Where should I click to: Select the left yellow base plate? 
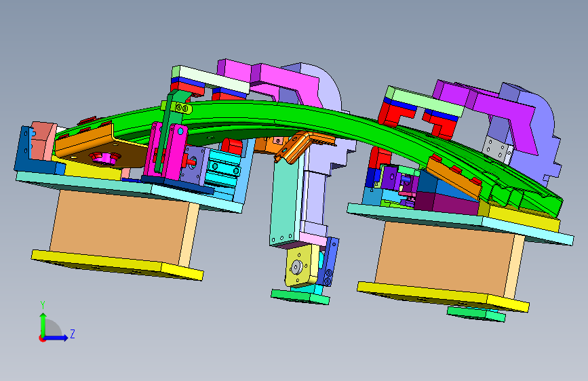[117, 266]
